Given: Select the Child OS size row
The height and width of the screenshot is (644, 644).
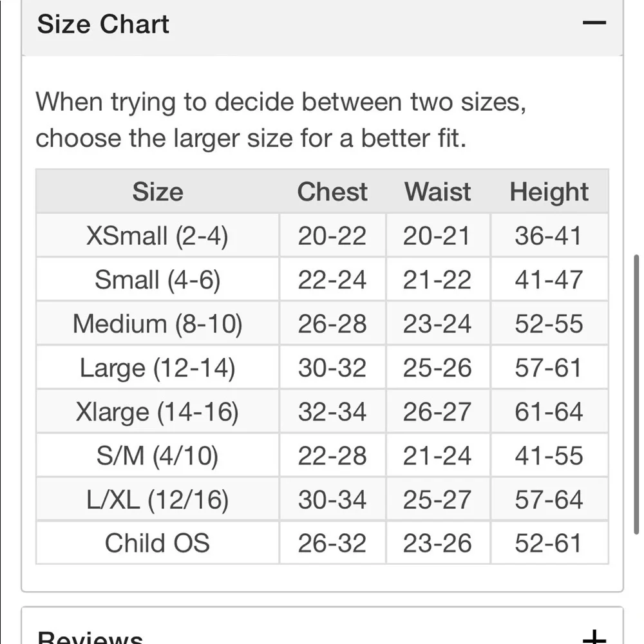Looking at the screenshot, I should (322, 543).
